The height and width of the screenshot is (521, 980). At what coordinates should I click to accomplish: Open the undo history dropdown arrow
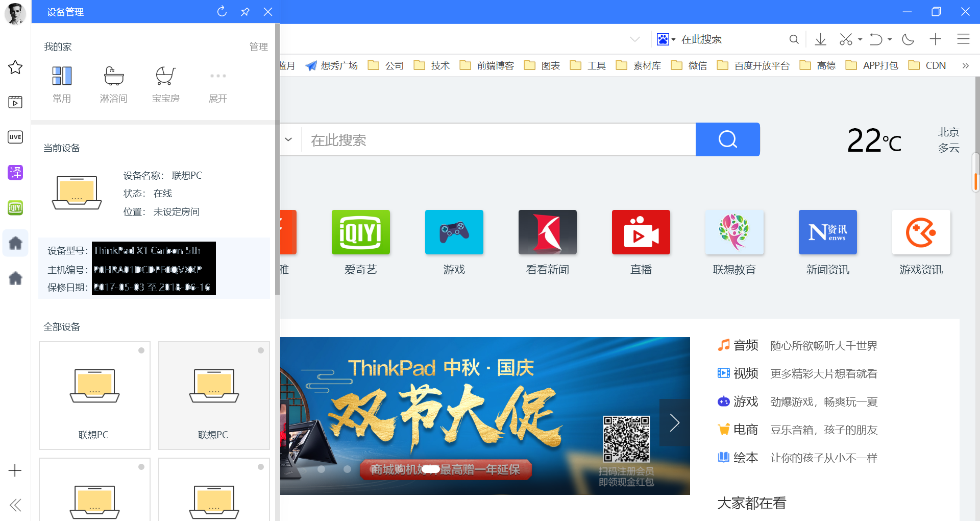[x=890, y=39]
